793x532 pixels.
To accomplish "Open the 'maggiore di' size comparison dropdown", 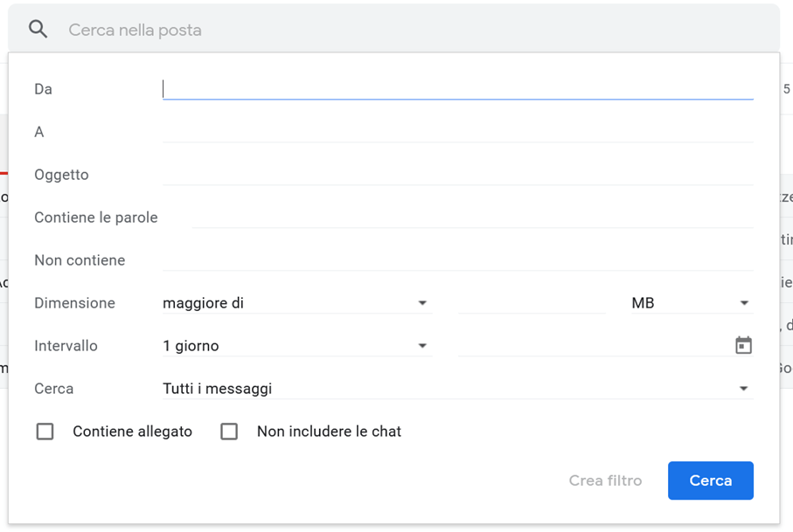I will point(297,303).
